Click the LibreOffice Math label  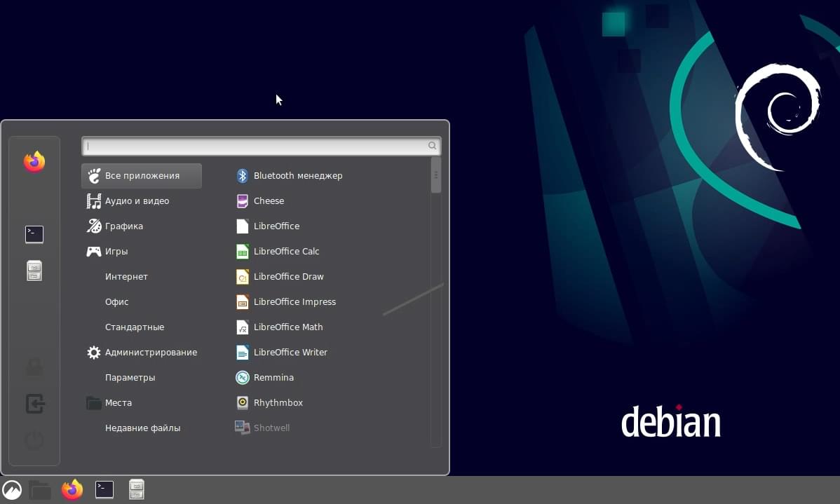[288, 327]
